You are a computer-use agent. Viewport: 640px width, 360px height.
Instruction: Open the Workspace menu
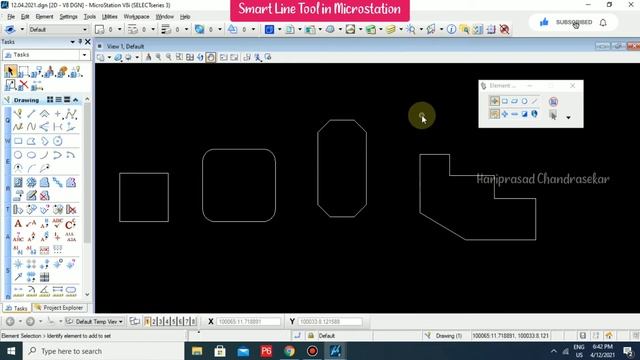[136, 17]
